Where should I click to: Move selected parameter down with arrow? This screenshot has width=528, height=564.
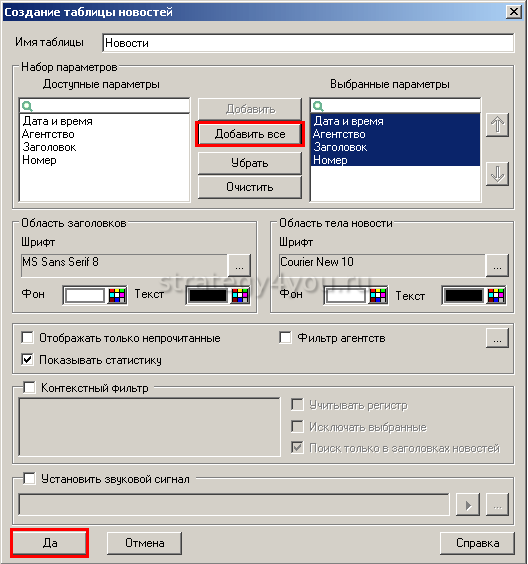(497, 174)
